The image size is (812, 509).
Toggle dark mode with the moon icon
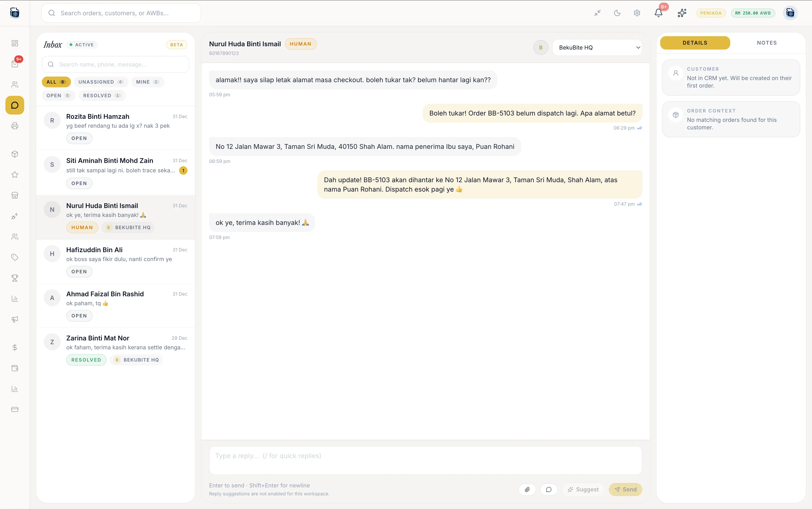tap(617, 13)
